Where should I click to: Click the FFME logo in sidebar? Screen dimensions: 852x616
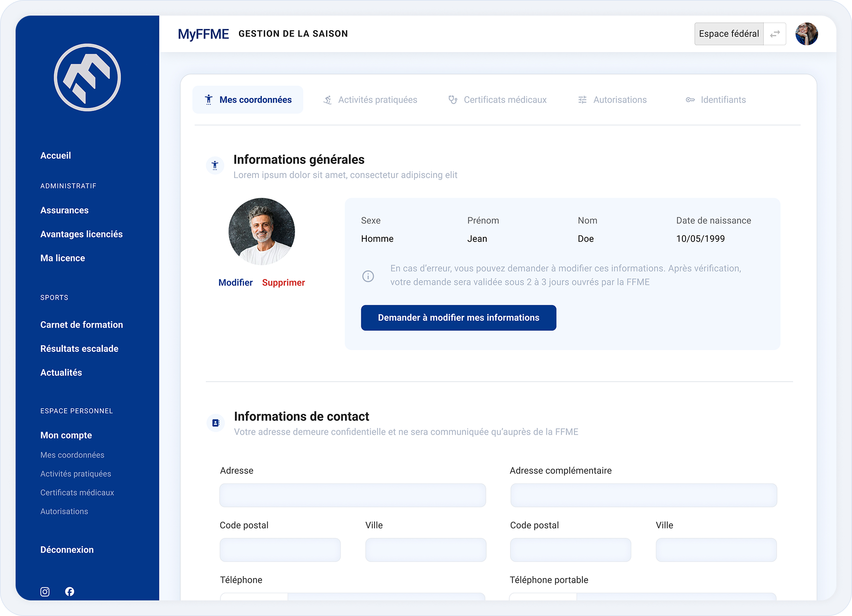click(87, 77)
